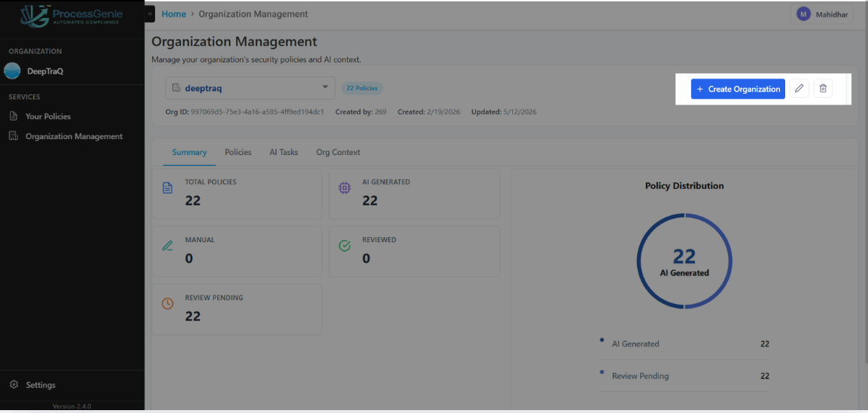Click the Review Pending legend row
The width and height of the screenshot is (868, 413).
[x=685, y=376]
